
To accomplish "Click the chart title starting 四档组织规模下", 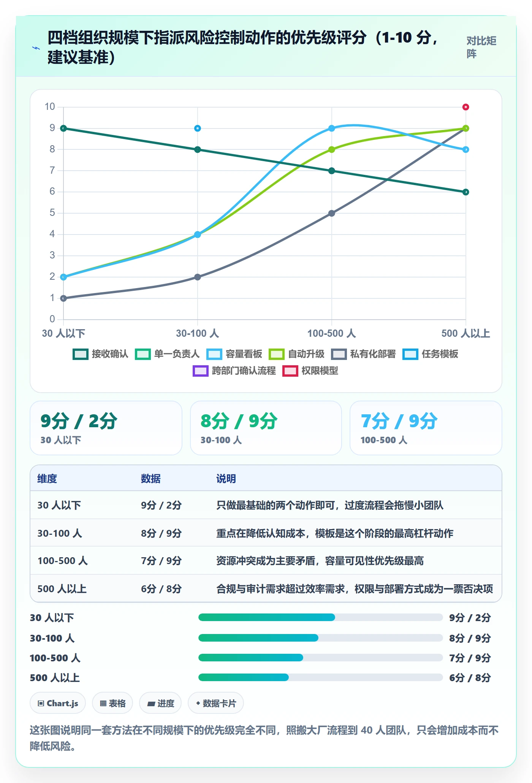I will pyautogui.click(x=244, y=47).
